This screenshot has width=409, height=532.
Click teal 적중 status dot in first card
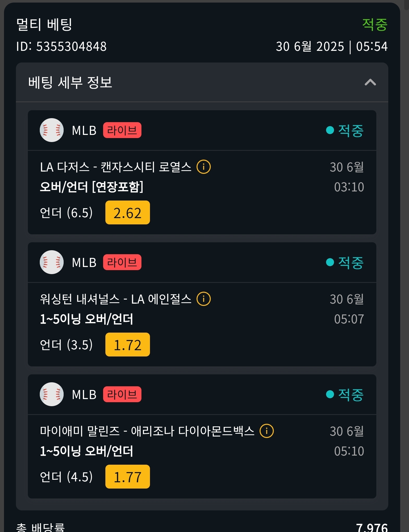[x=330, y=130]
